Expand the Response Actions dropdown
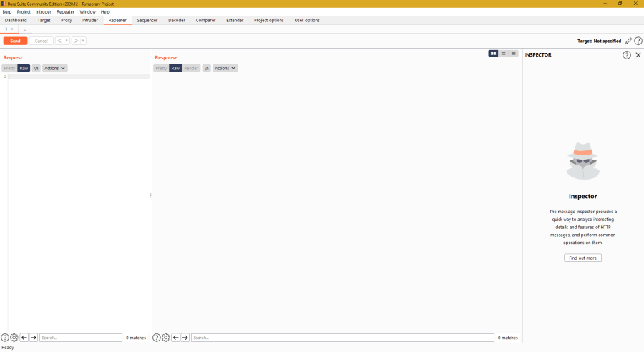 tap(225, 68)
